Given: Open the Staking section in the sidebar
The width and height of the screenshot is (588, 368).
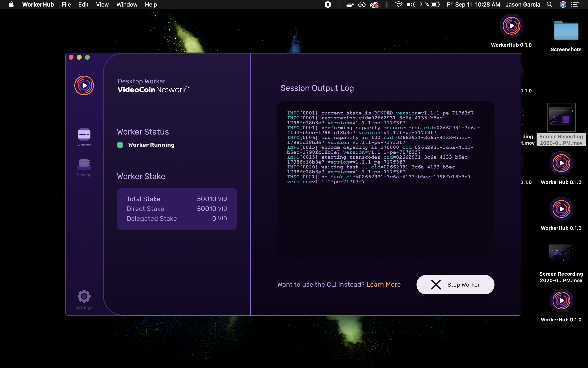Looking at the screenshot, I should [84, 168].
